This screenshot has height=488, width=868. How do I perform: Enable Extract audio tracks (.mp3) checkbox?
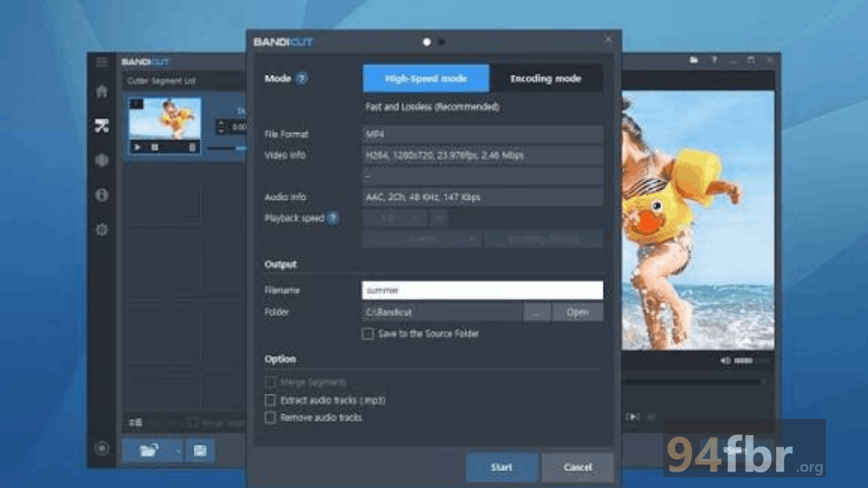271,400
